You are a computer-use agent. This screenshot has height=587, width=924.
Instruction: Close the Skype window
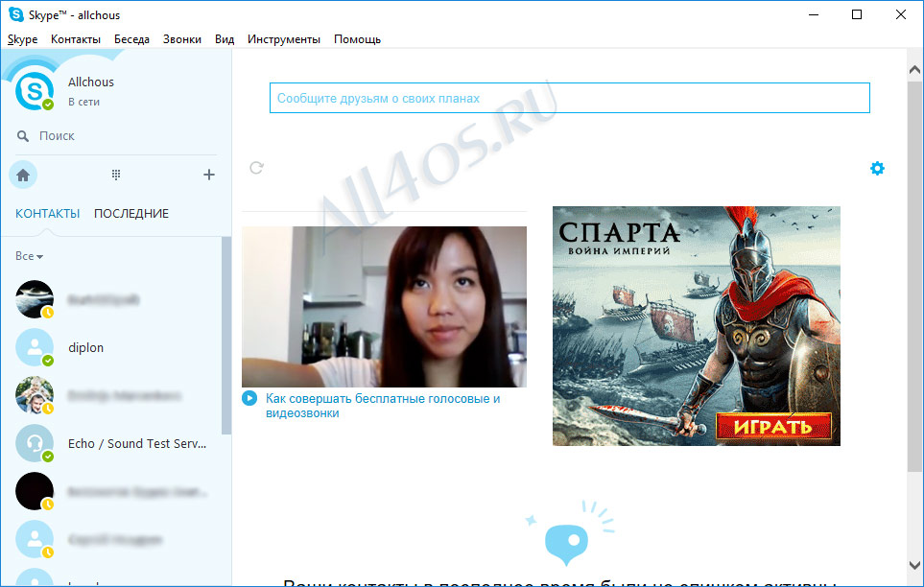coord(900,14)
